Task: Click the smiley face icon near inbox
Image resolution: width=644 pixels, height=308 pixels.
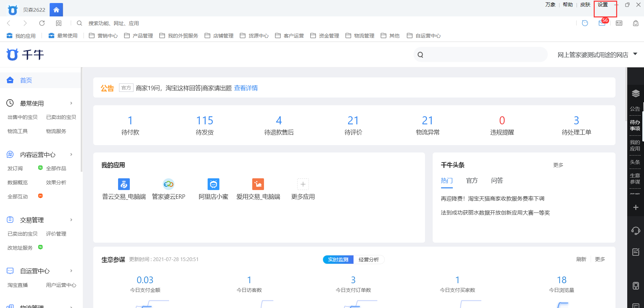Action: click(585, 23)
